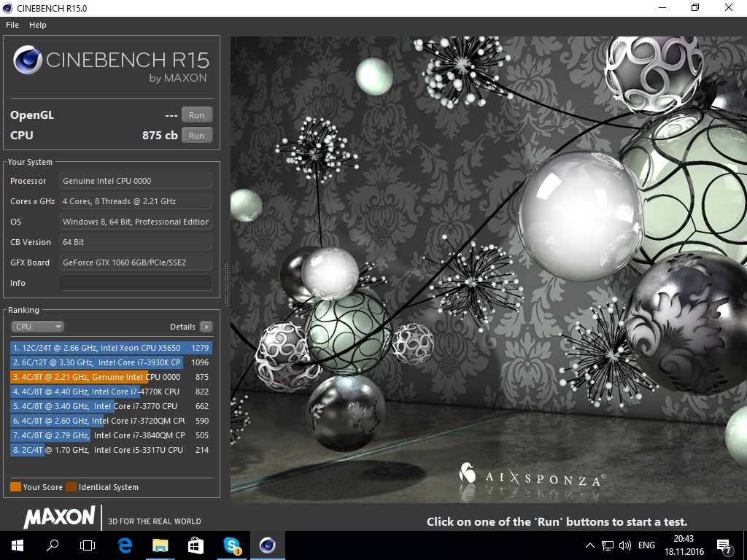
Task: Click the MAXON logo at bottom
Action: [x=60, y=517]
